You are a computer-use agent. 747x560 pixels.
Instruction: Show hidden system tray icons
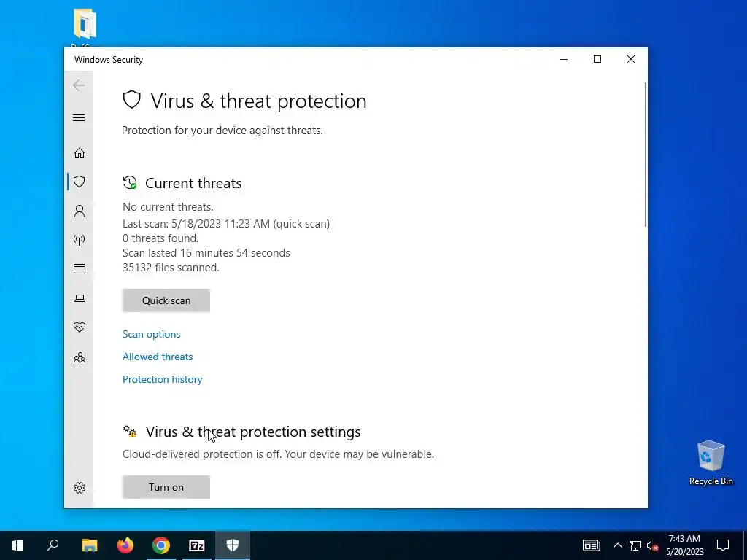[x=617, y=545]
